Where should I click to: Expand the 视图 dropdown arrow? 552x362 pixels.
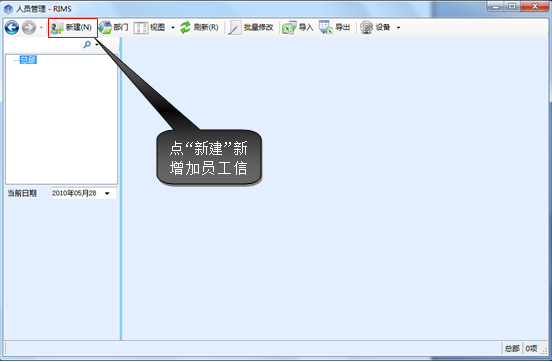173,27
